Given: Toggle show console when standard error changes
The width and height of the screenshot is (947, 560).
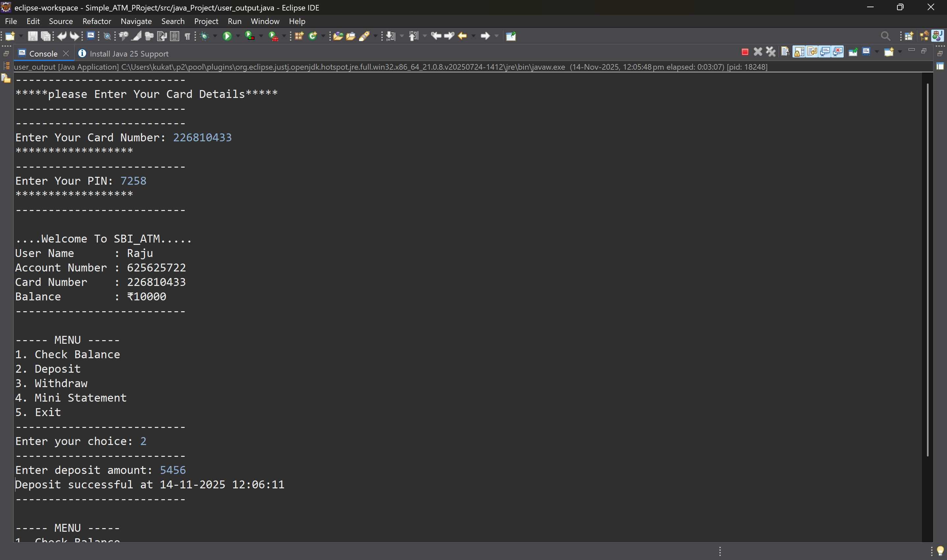Looking at the screenshot, I should click(838, 52).
